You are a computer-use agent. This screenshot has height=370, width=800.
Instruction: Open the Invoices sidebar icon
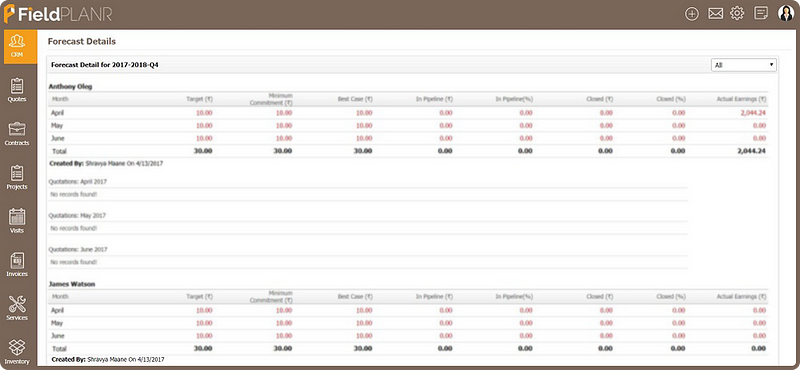pyautogui.click(x=17, y=264)
